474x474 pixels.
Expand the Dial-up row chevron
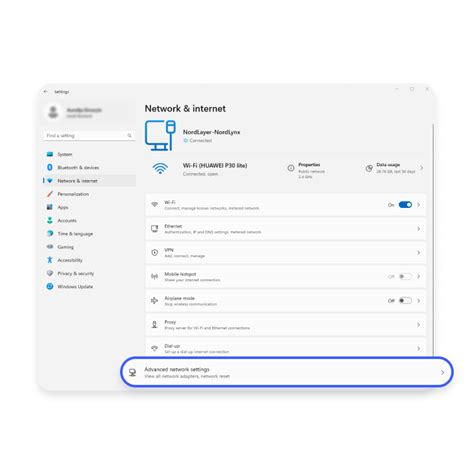coord(419,348)
